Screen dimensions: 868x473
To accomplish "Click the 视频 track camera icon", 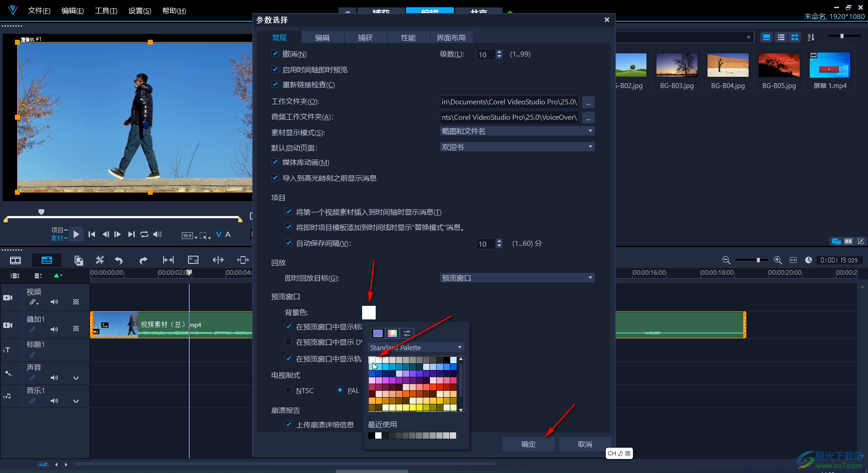I will pyautogui.click(x=8, y=298).
